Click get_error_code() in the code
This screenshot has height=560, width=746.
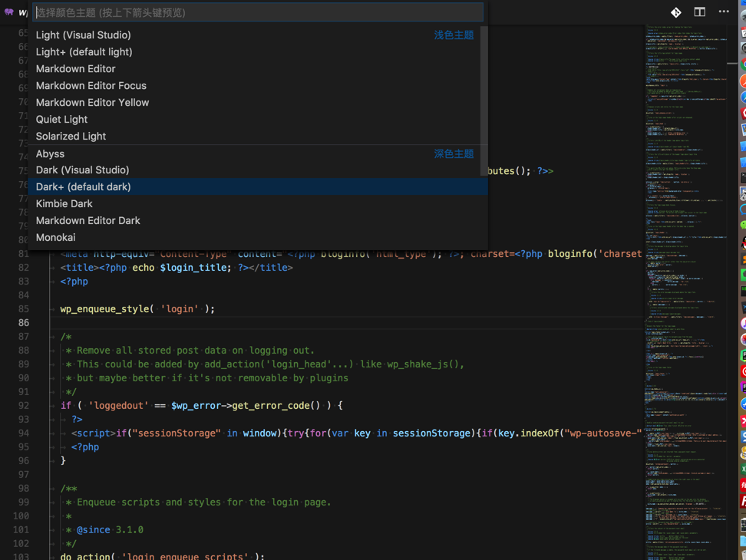pyautogui.click(x=276, y=406)
